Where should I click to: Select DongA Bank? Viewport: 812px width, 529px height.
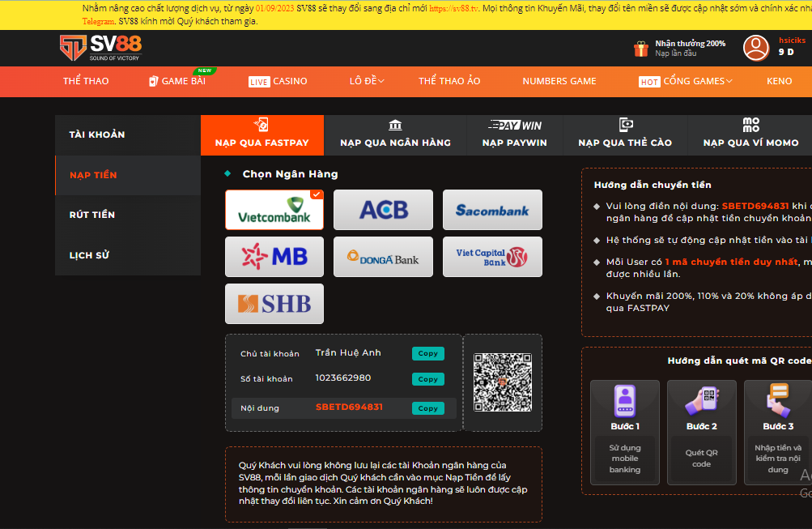tap(383, 257)
